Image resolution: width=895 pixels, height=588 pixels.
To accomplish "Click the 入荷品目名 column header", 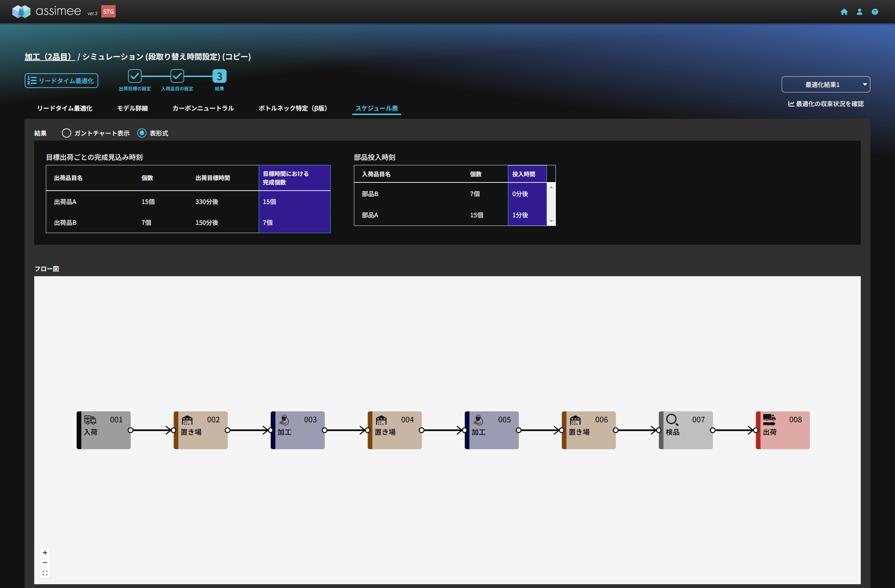I will pyautogui.click(x=376, y=174).
